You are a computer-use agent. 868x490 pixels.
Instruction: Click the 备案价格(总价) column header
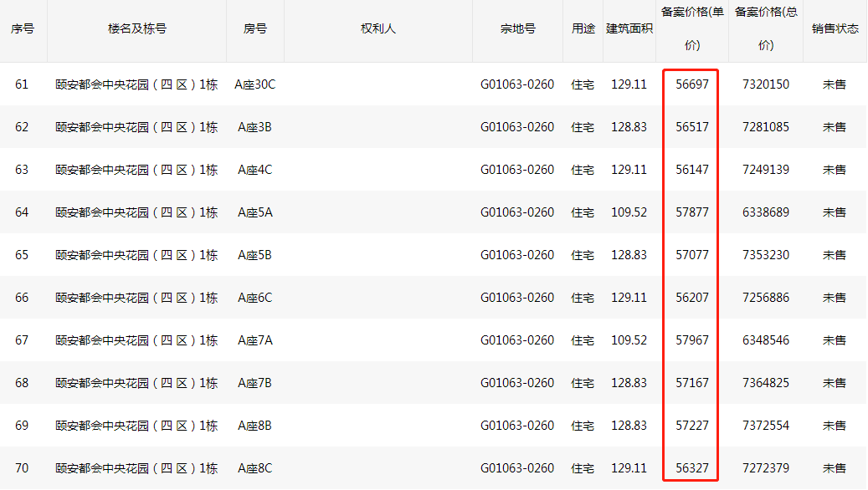[766, 28]
